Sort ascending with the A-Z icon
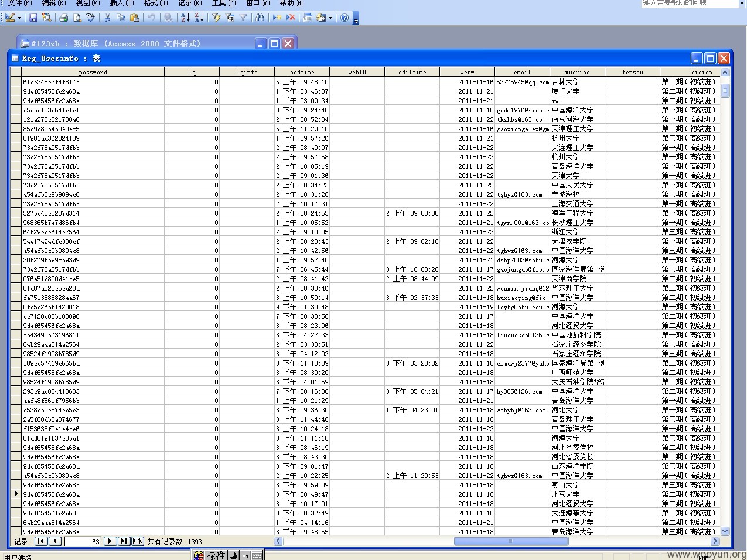747x560 pixels. tap(185, 18)
